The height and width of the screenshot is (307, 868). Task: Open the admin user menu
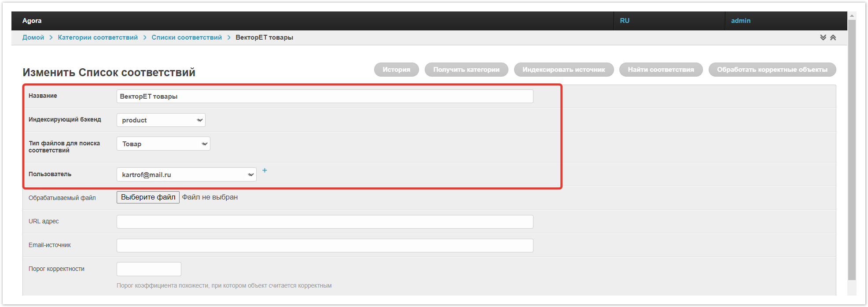[741, 21]
